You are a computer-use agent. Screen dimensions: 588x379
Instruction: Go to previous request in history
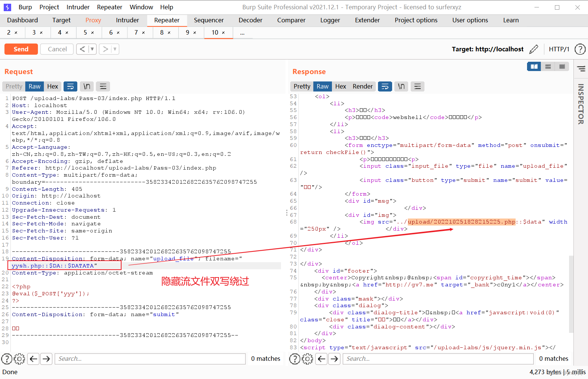83,49
